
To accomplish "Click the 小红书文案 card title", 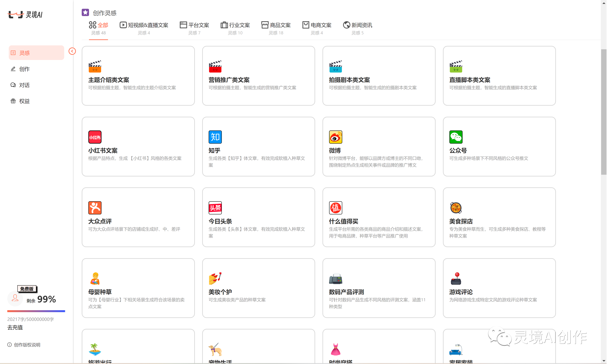I will point(103,151).
